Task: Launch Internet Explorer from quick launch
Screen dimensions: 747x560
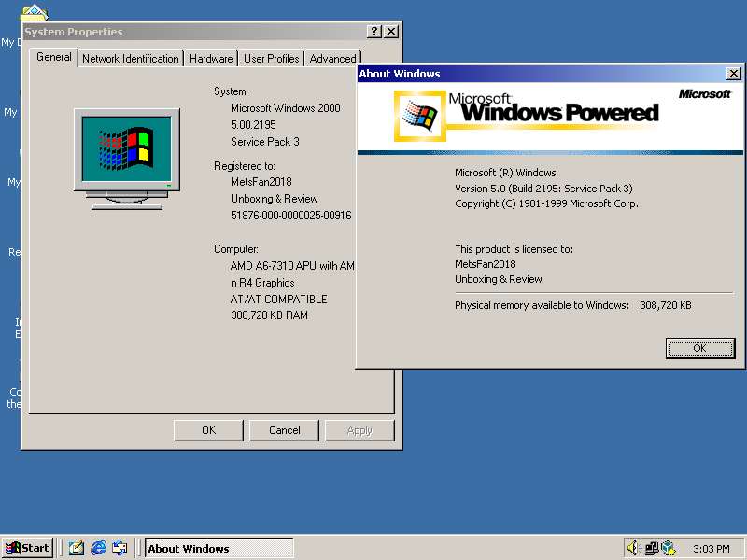Action: tap(98, 548)
